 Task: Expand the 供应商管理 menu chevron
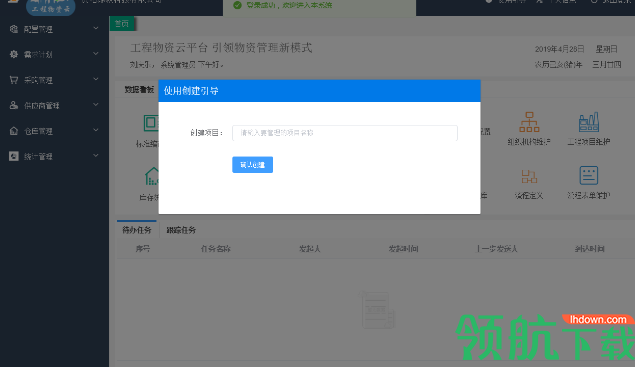point(96,105)
